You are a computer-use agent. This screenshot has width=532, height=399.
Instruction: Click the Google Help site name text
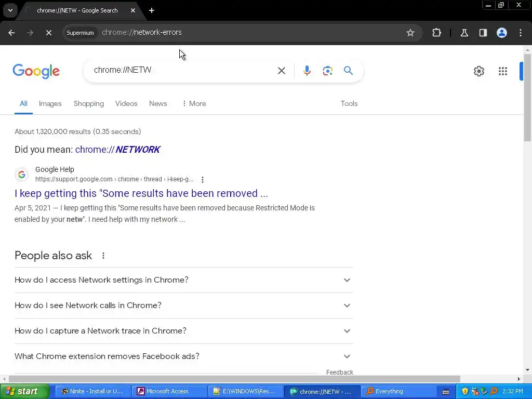[55, 169]
